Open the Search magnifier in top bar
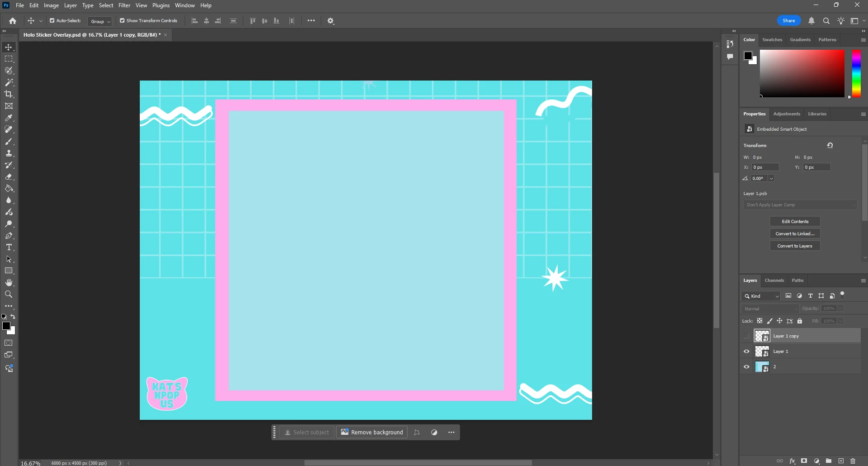Screen dimensions: 868x466 [x=826, y=21]
